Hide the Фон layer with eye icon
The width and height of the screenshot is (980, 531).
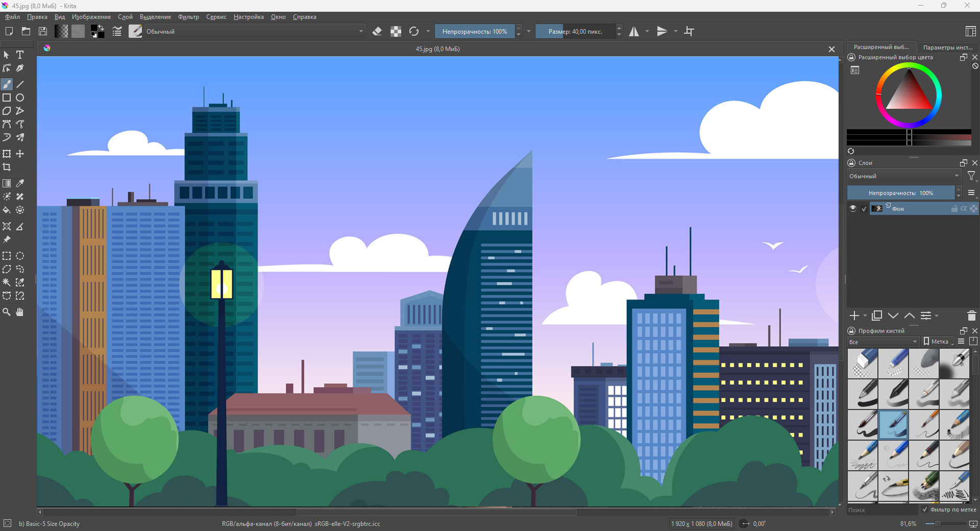click(x=853, y=208)
